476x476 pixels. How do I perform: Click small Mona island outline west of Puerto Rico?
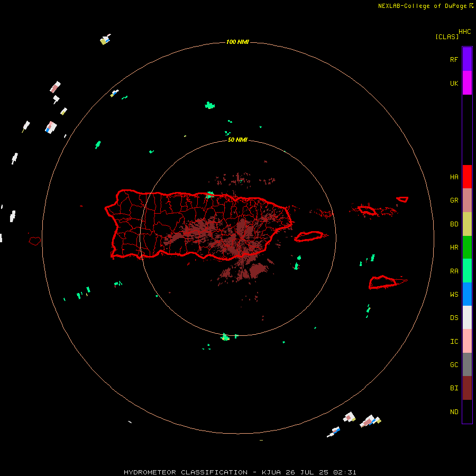coord(35,241)
